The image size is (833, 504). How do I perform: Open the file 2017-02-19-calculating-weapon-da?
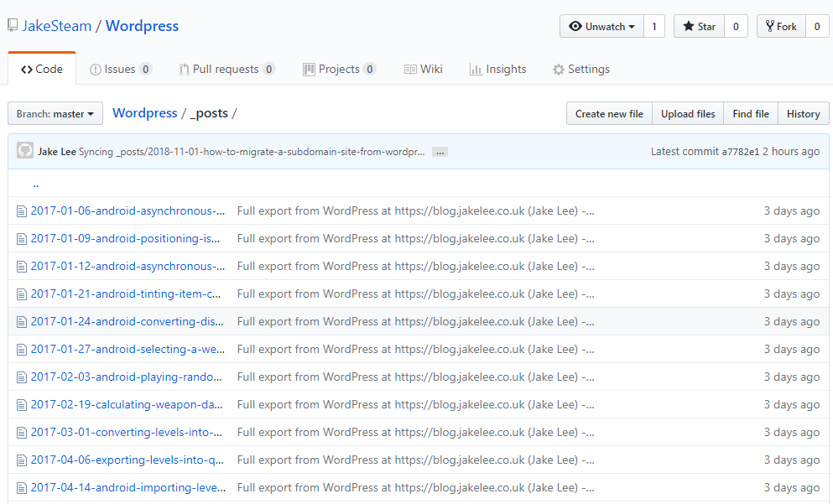(x=127, y=404)
